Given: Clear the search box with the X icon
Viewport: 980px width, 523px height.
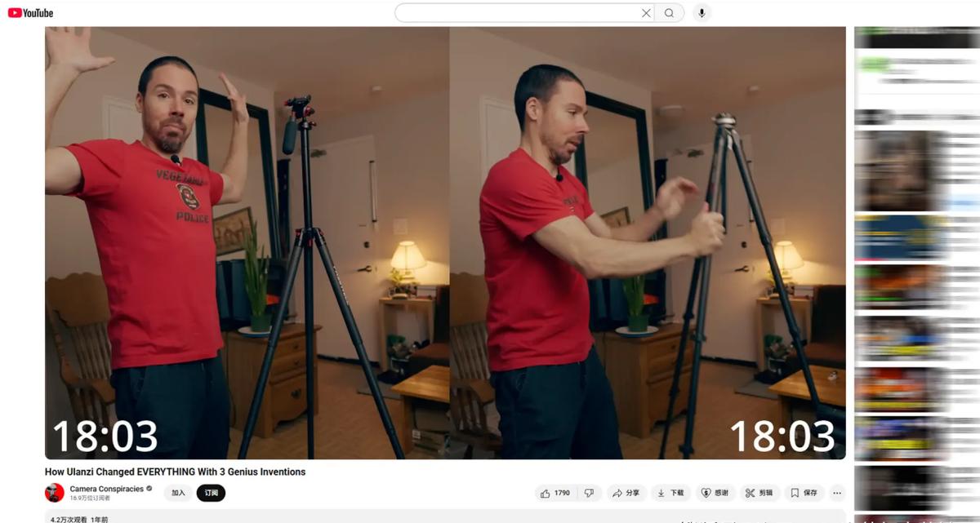Looking at the screenshot, I should 646,13.
